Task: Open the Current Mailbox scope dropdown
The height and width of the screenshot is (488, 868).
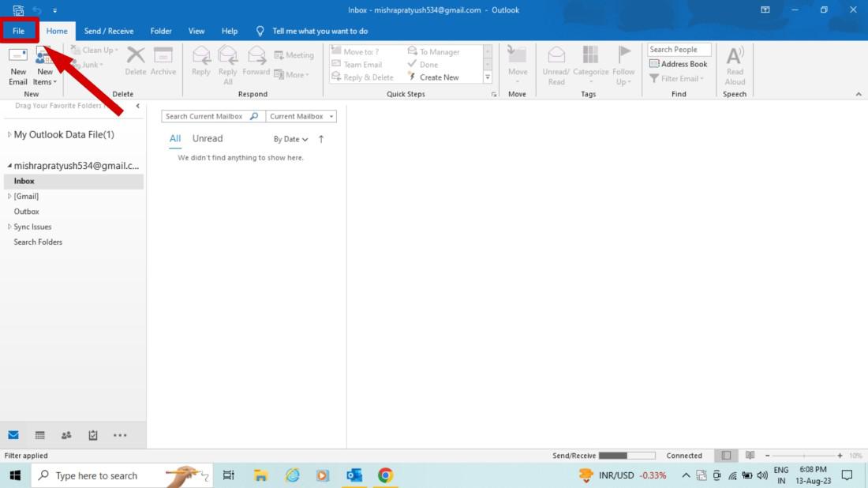Action: pyautogui.click(x=301, y=116)
